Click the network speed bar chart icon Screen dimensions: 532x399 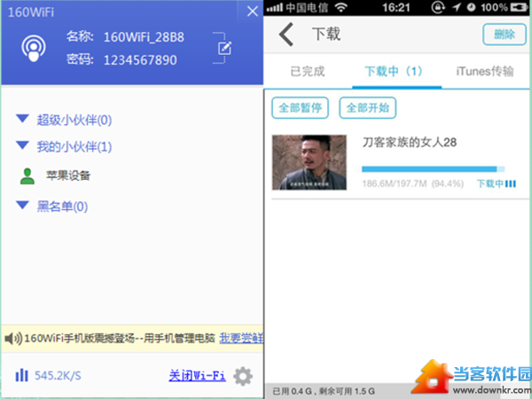(21, 375)
